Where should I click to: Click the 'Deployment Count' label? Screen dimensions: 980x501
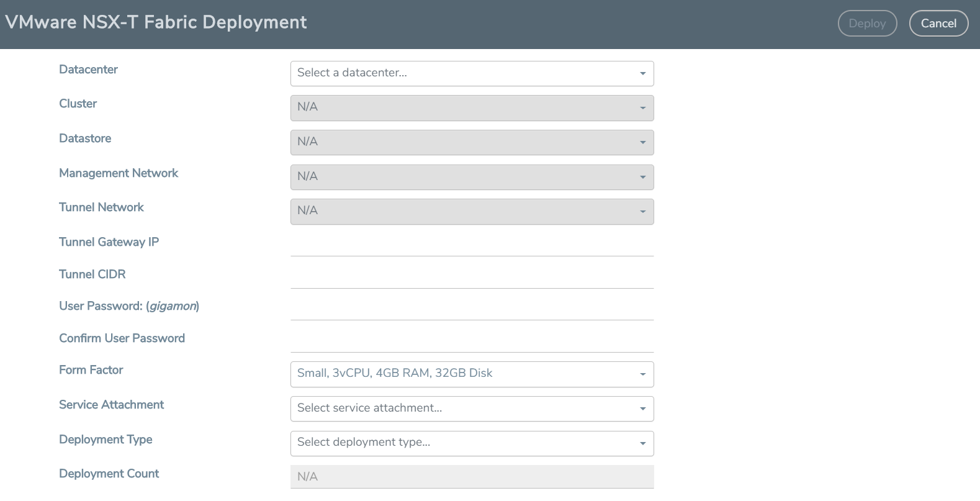(x=109, y=474)
